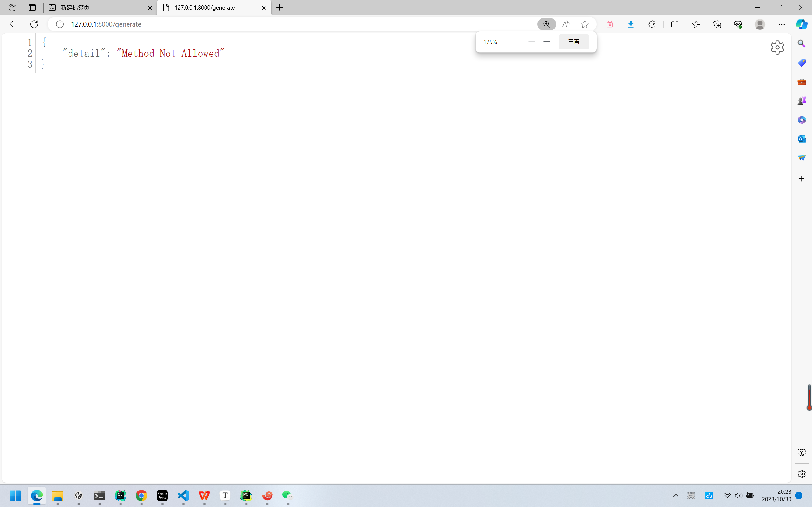Open the Favorites list dropdown
This screenshot has width=812, height=507.
pyautogui.click(x=696, y=24)
